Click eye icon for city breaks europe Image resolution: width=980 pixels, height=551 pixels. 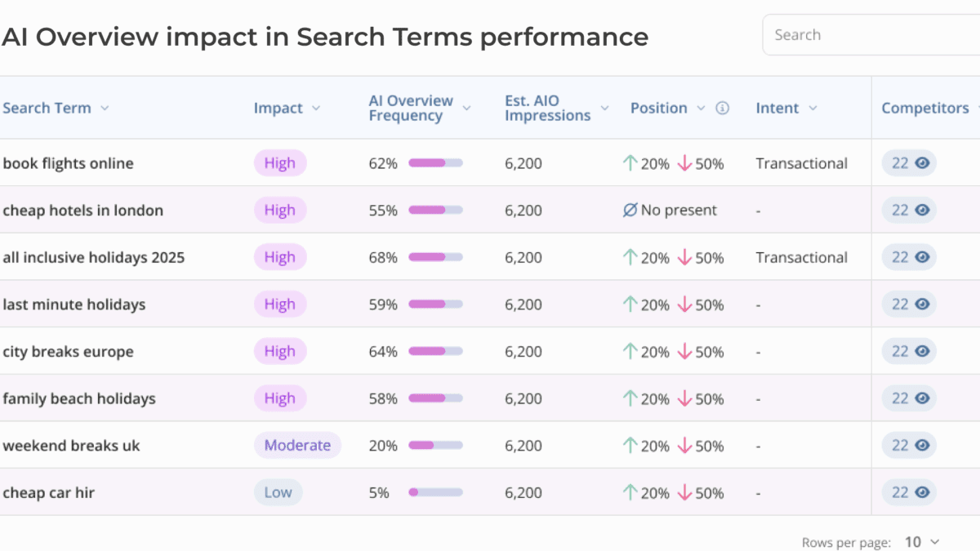(922, 352)
